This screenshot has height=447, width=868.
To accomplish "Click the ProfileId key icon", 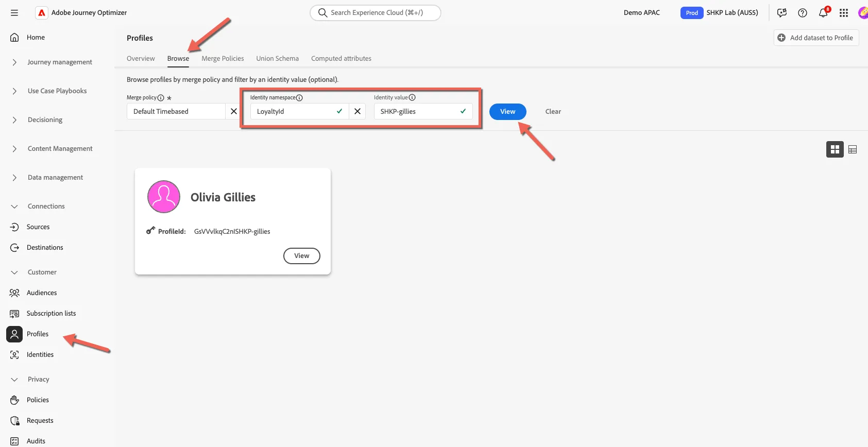I will 150,231.
